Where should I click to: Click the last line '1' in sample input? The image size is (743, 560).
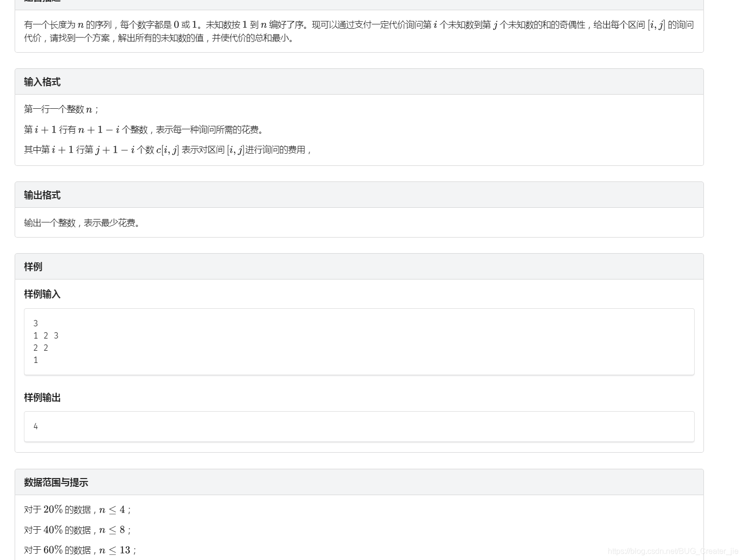click(36, 360)
